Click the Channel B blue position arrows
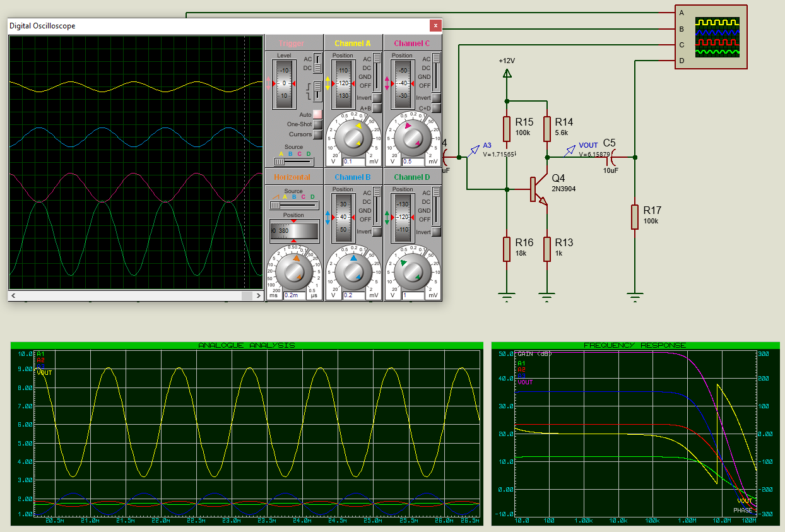Screen dimensions: 785x532 (x=329, y=217)
